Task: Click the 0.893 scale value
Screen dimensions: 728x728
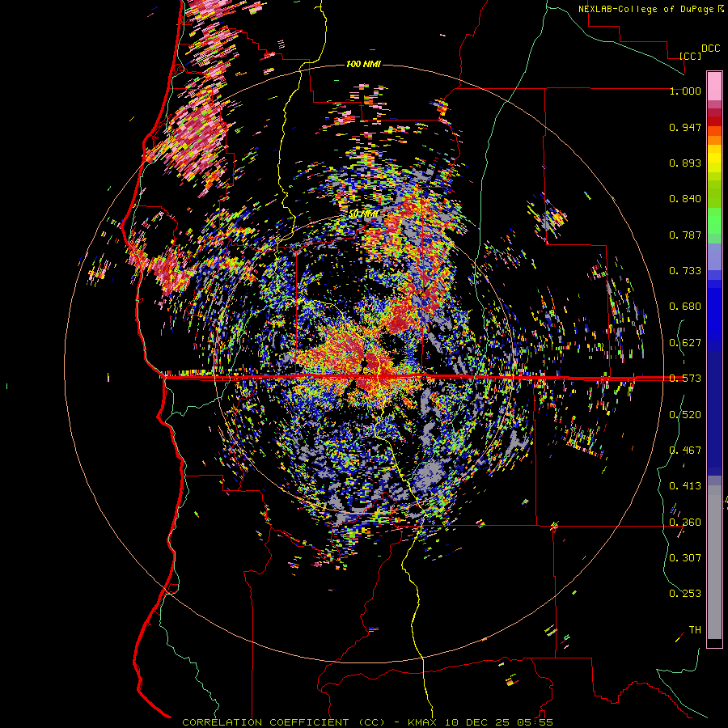Action: [685, 163]
